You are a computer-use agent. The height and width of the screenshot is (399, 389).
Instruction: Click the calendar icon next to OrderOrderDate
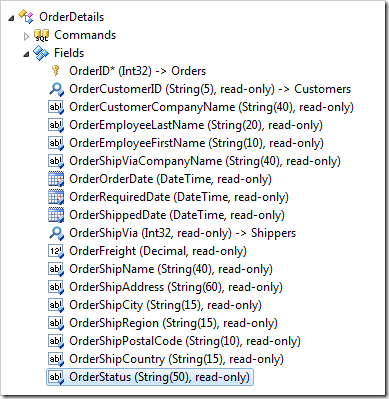point(56,179)
